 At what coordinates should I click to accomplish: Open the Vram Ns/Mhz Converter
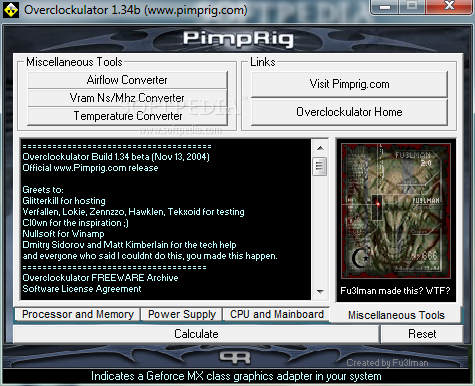click(x=127, y=98)
